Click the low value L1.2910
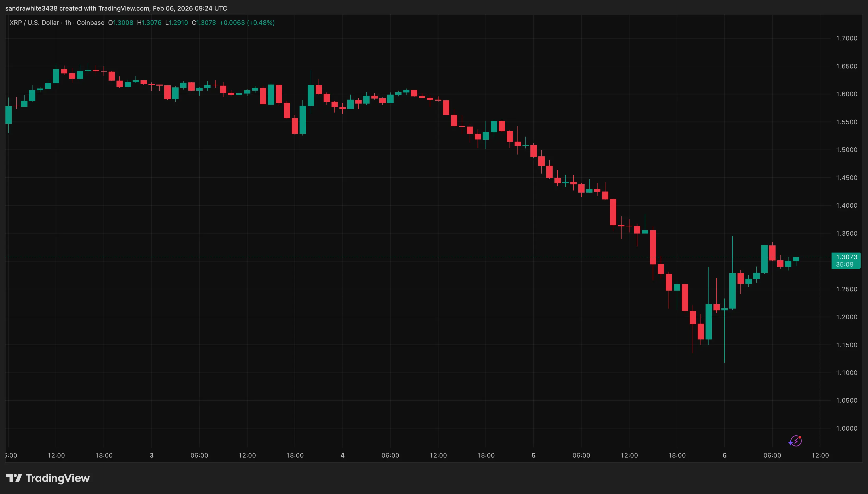This screenshot has width=868, height=494. click(176, 23)
